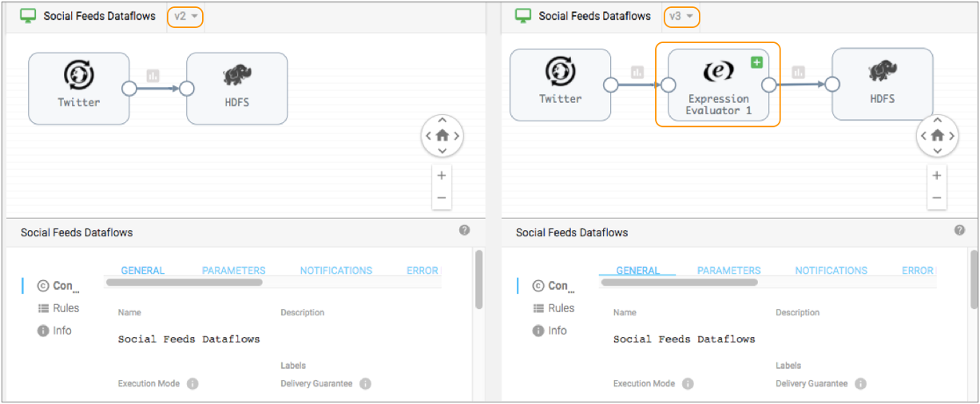Image resolution: width=980 pixels, height=404 pixels.
Task: Click the home icon in left canvas navigator
Action: (442, 136)
